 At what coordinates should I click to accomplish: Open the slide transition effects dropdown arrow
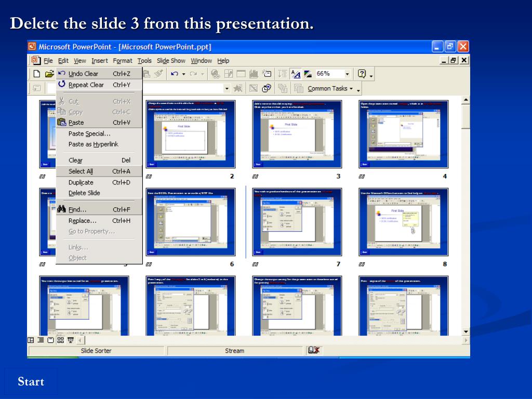(x=227, y=88)
